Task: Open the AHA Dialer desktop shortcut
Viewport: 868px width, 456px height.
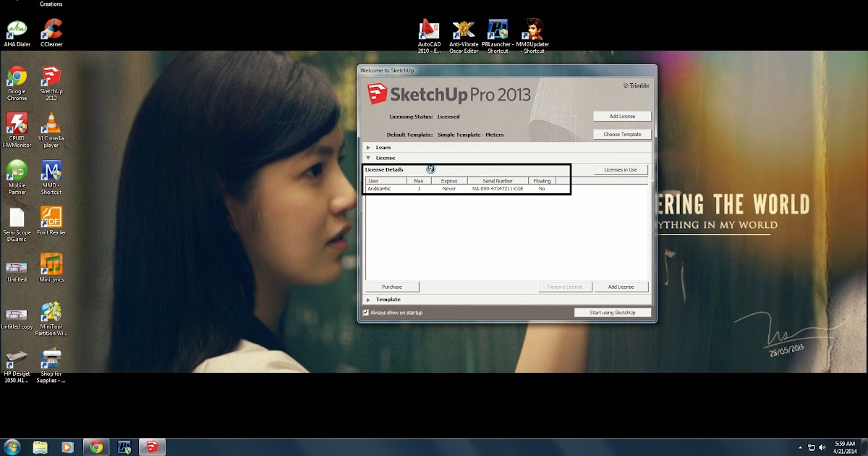Action: (x=17, y=33)
